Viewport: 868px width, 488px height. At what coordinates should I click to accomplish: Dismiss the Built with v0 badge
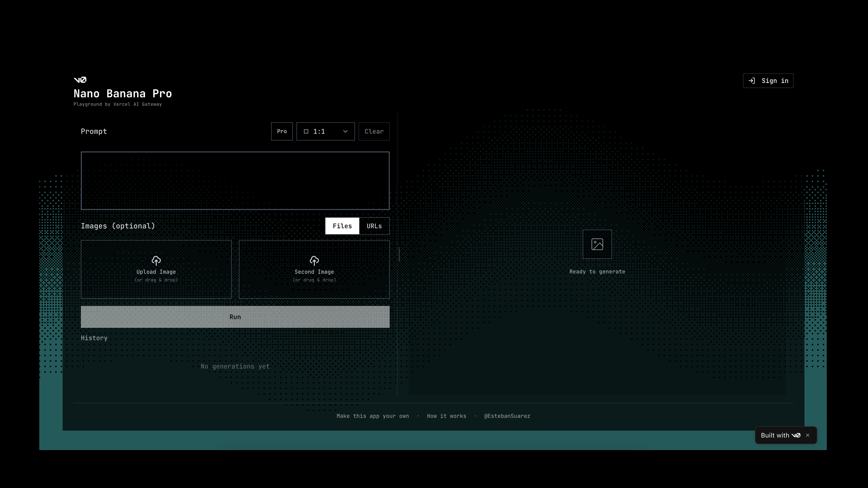(x=808, y=435)
